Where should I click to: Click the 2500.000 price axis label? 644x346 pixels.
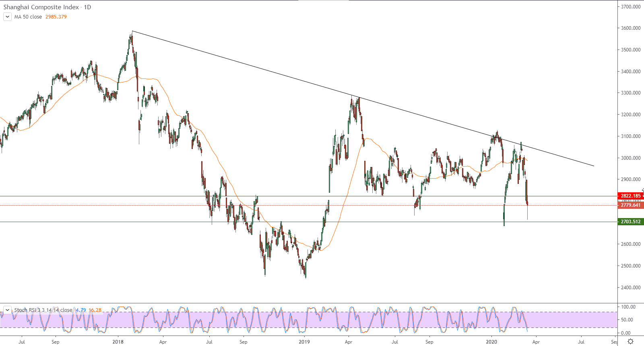(631, 266)
